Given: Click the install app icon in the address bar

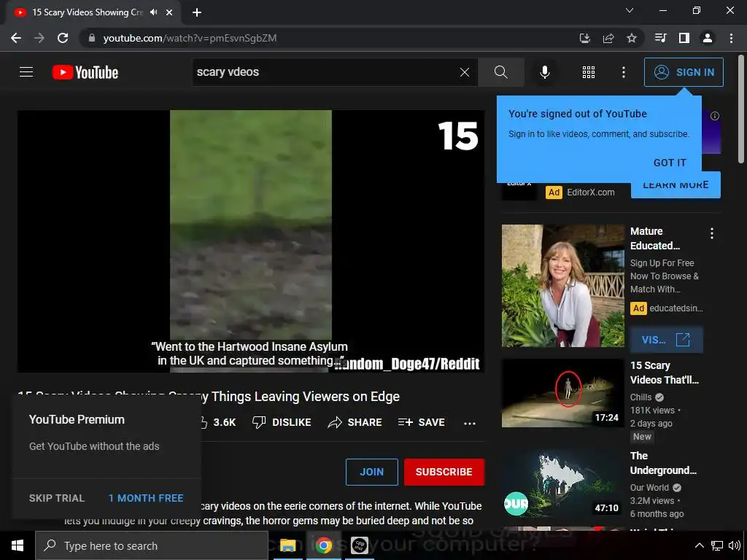Looking at the screenshot, I should 584,38.
